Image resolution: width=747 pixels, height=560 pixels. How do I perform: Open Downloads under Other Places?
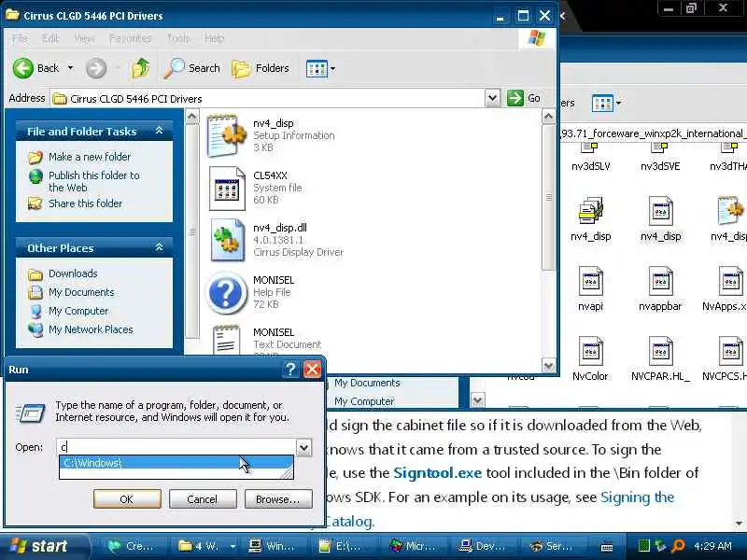73,273
